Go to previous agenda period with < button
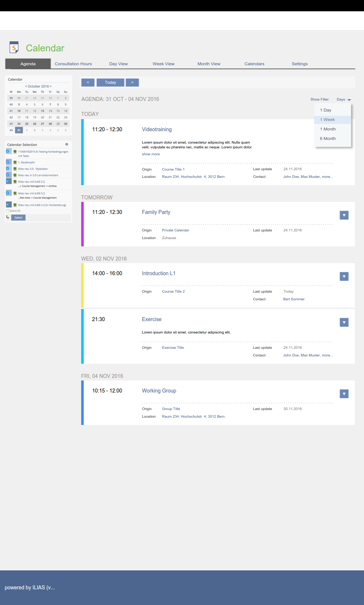Viewport: 364px width, 605px height. (88, 82)
